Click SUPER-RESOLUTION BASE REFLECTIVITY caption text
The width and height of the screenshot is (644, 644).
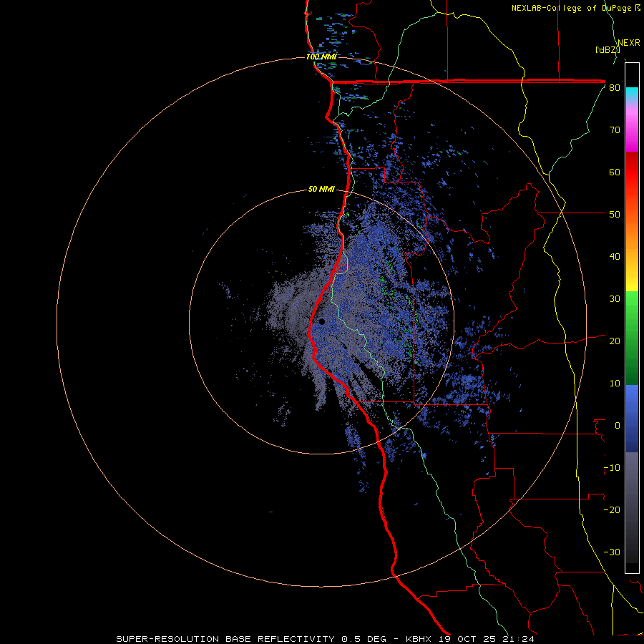pos(225,639)
